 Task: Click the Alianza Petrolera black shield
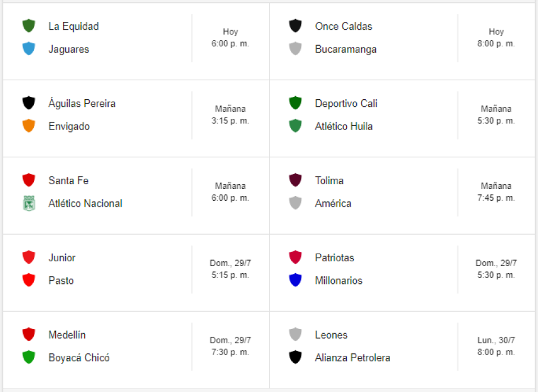[x=295, y=358]
